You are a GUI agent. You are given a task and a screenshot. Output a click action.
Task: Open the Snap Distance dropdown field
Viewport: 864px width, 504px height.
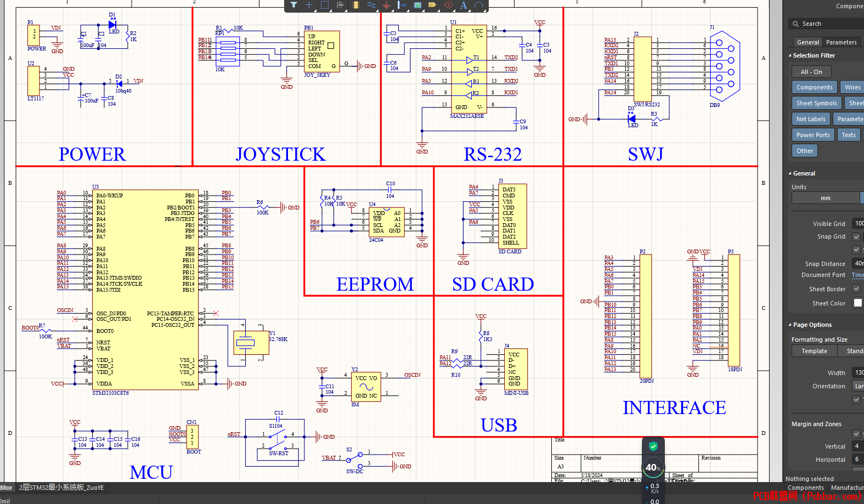click(858, 264)
